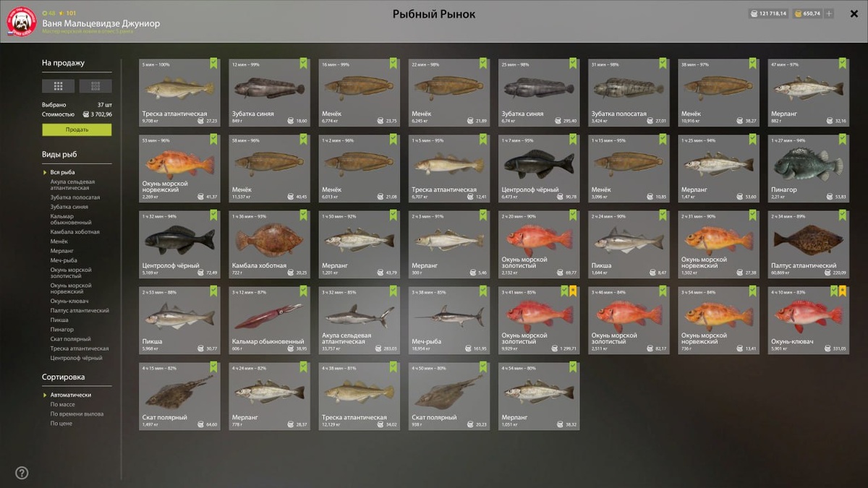Sort fish По времени вылова
The width and height of the screenshot is (868, 488).
(77, 414)
